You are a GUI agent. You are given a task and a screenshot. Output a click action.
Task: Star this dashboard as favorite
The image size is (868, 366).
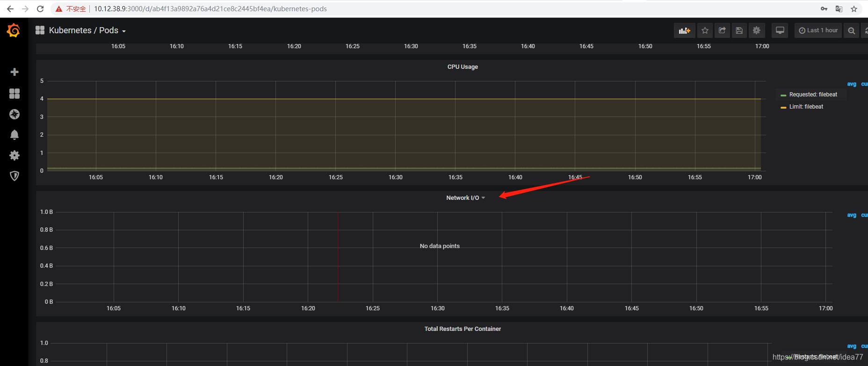coord(705,30)
